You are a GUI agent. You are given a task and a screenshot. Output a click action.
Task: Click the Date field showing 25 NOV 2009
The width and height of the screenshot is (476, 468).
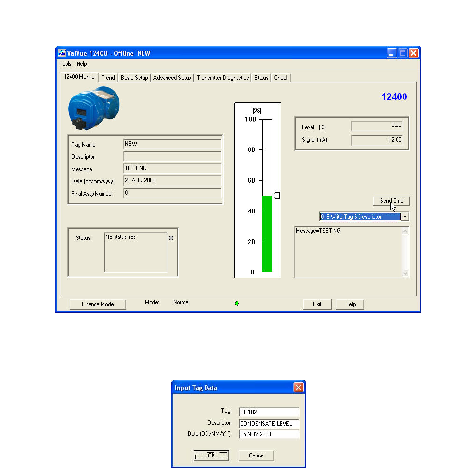[269, 434]
